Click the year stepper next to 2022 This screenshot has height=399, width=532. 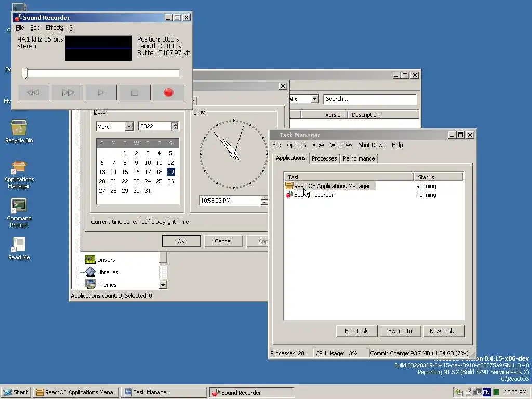click(x=175, y=126)
